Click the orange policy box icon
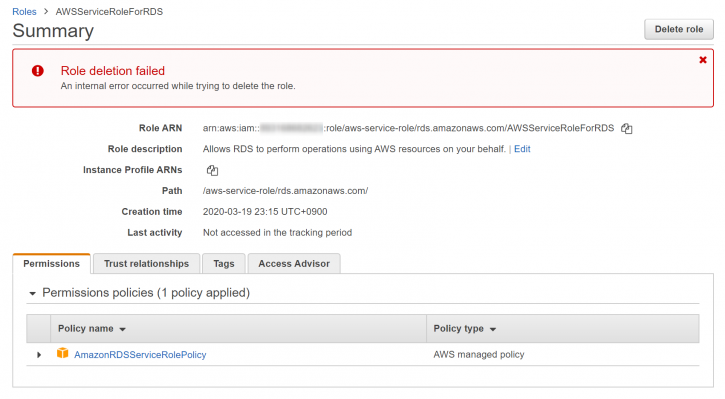 [62, 353]
